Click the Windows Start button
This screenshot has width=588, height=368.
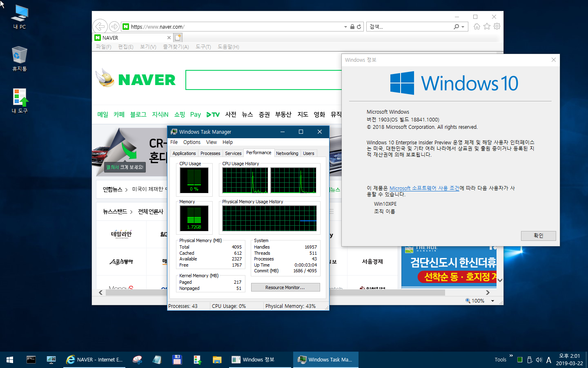click(10, 360)
